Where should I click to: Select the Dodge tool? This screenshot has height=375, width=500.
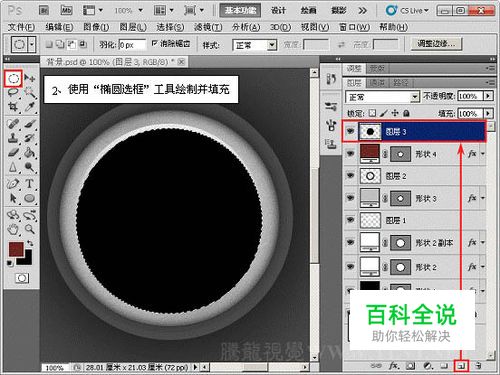click(x=30, y=167)
